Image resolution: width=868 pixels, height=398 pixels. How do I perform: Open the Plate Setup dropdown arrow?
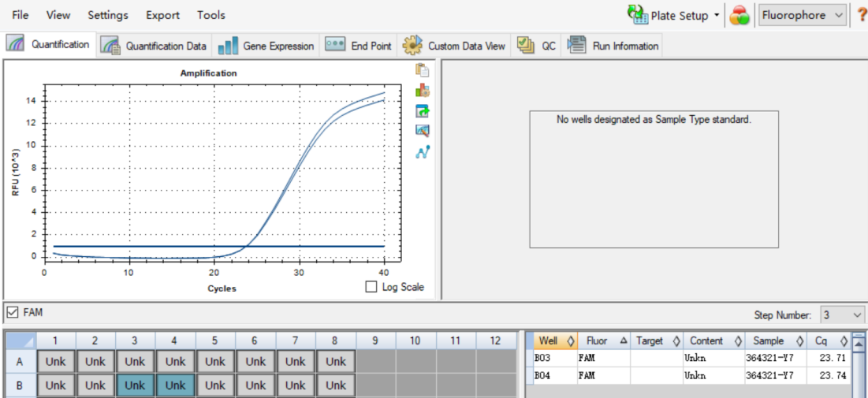pyautogui.click(x=717, y=15)
